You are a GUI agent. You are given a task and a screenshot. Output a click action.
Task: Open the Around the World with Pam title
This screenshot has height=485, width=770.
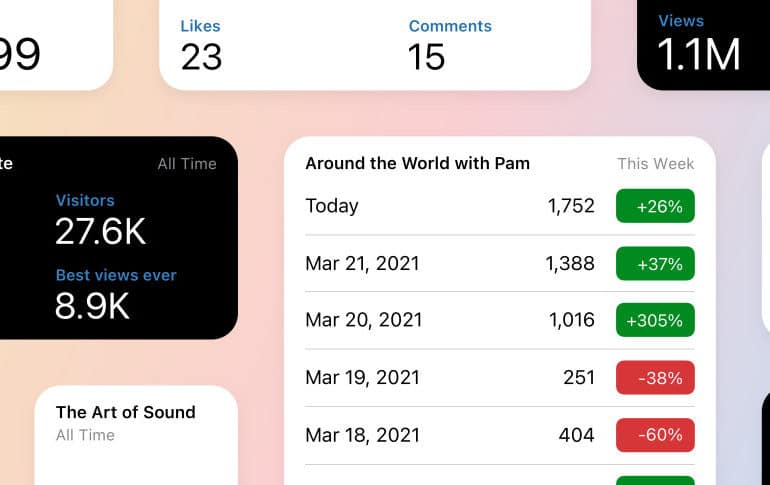point(417,163)
